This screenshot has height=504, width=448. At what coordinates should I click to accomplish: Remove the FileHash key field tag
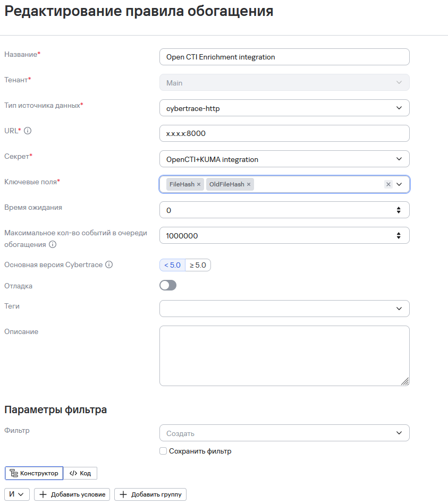tap(199, 184)
